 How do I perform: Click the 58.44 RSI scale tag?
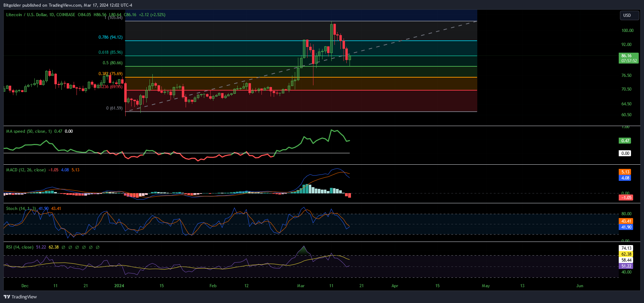coord(626,260)
